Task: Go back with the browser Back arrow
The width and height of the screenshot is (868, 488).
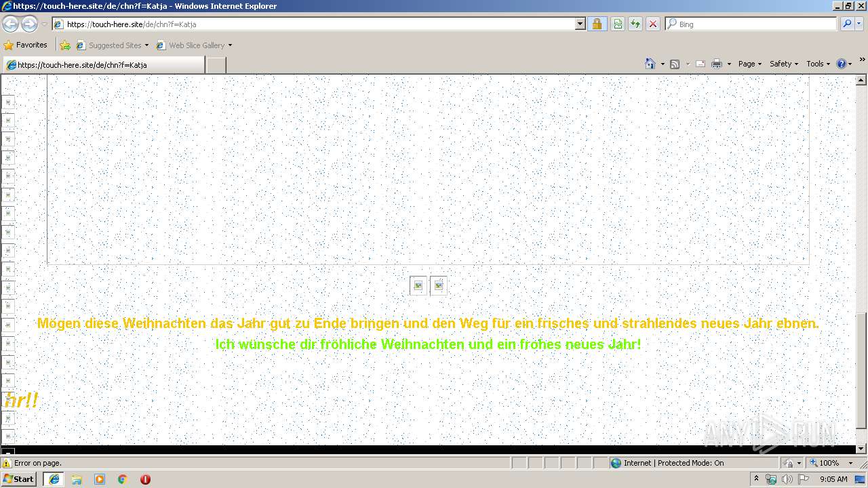Action: 10,24
